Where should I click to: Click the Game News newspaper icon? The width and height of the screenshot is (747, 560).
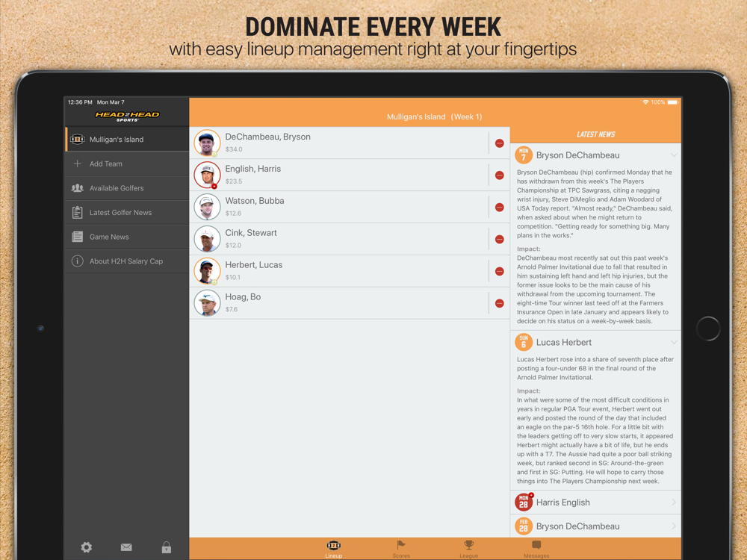[x=77, y=237]
